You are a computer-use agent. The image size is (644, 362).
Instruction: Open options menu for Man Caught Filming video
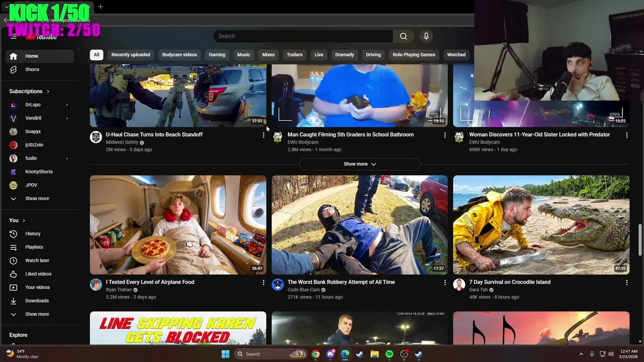click(445, 135)
